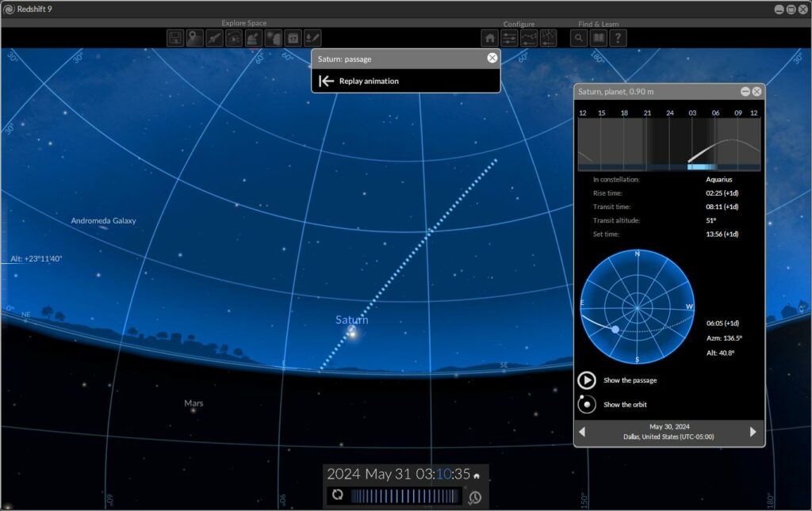Click the spacecraft flight icon in toolbar

(214, 38)
